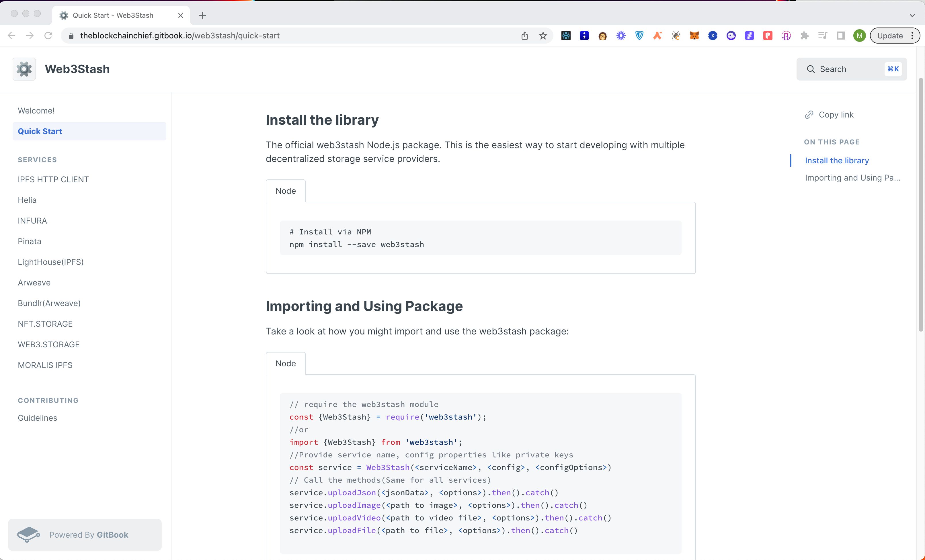The image size is (925, 560).
Task: Click the Install the library heading
Action: (x=322, y=120)
